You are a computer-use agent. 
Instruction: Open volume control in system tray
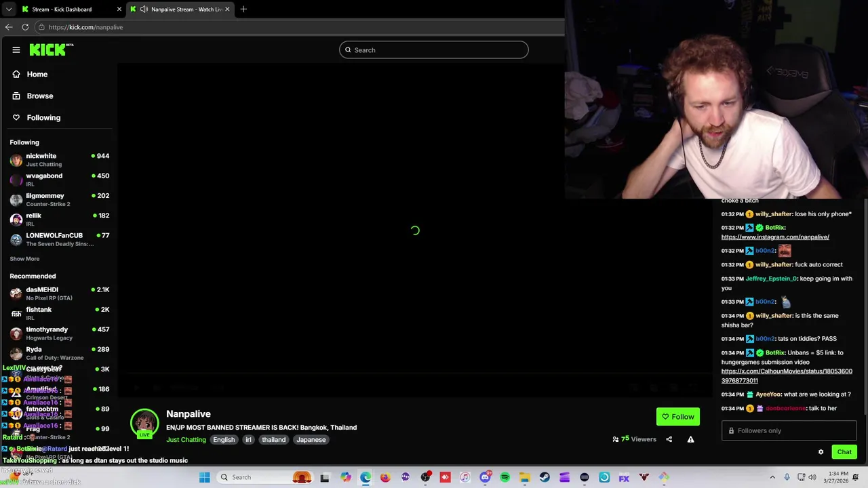click(x=812, y=477)
